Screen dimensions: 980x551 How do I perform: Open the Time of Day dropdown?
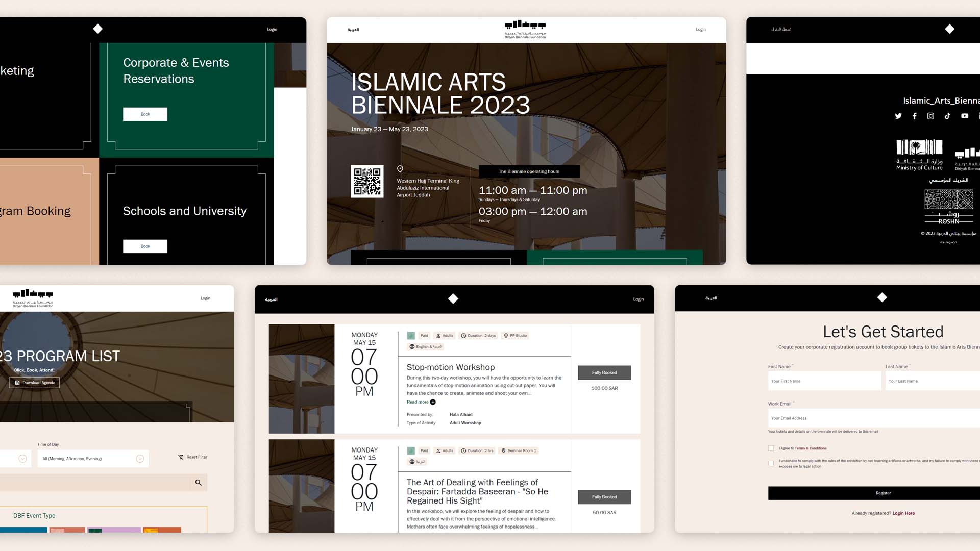point(93,459)
